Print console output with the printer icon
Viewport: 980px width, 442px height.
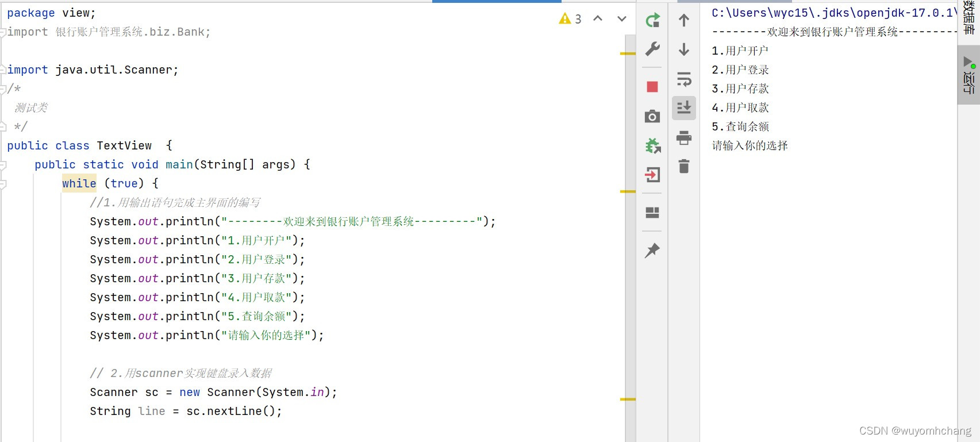pos(684,137)
